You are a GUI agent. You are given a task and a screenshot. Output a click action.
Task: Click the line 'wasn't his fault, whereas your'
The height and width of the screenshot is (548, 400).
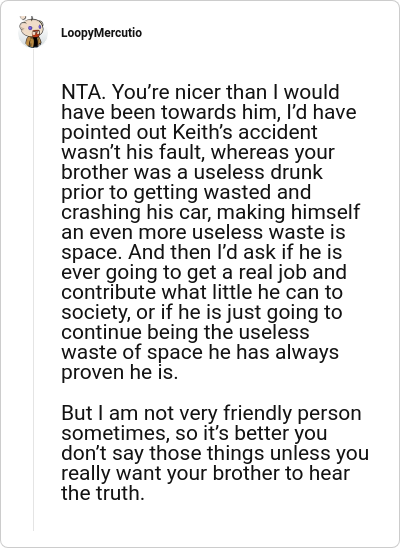[x=198, y=153]
